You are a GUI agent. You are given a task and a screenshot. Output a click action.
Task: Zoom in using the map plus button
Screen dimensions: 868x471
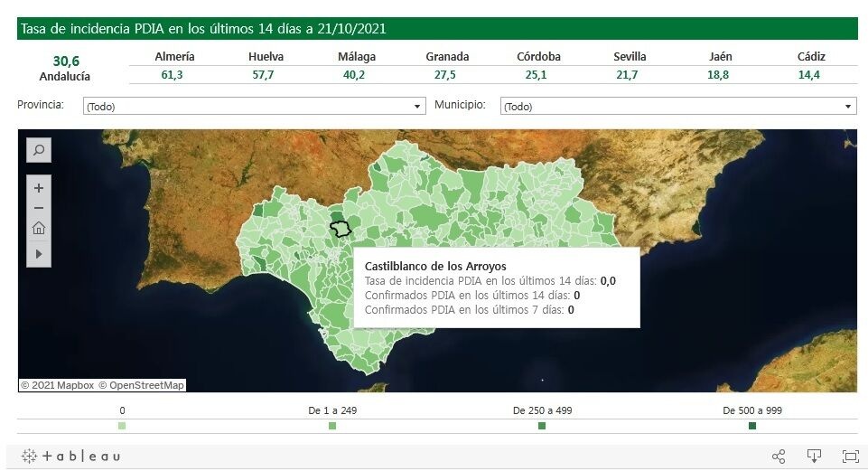pyautogui.click(x=39, y=189)
